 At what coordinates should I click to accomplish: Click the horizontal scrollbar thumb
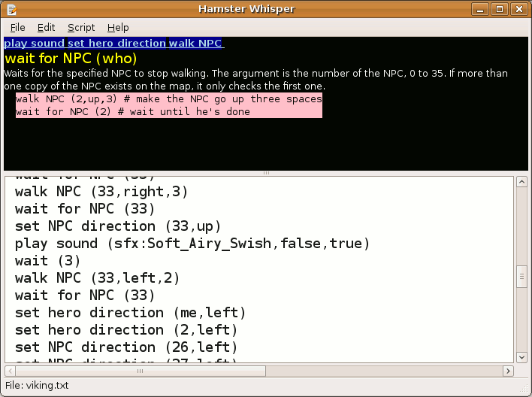140,371
